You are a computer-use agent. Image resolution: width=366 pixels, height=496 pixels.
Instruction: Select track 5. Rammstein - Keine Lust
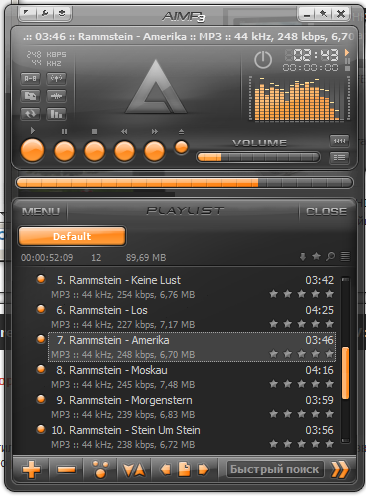click(192, 287)
